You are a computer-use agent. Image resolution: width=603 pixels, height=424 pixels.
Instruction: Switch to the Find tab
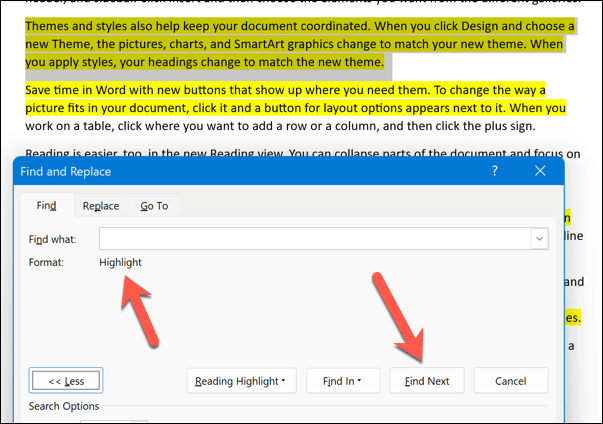click(x=47, y=206)
